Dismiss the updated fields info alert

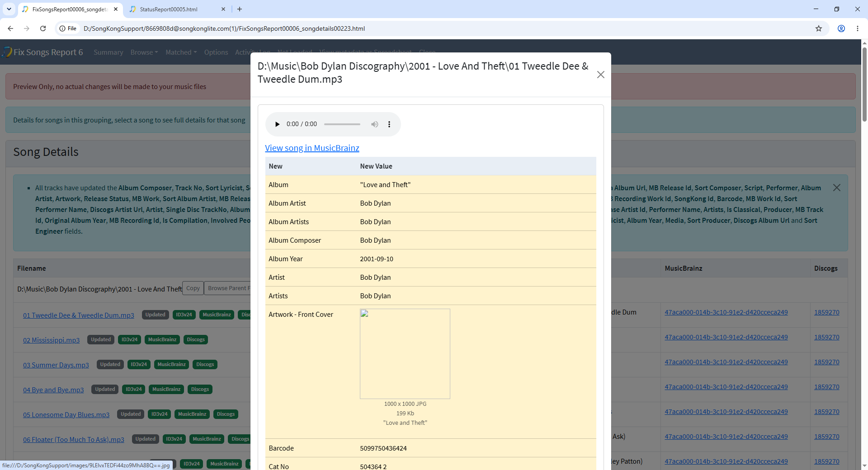pyautogui.click(x=837, y=188)
